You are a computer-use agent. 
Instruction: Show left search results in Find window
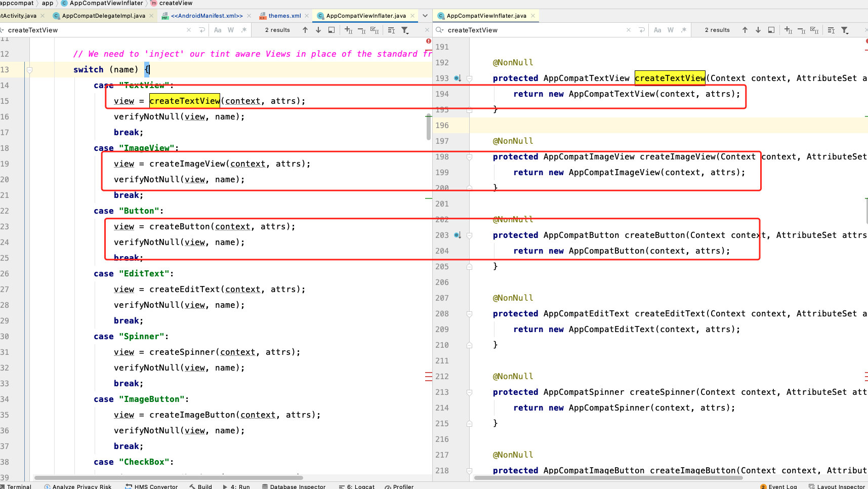pyautogui.click(x=332, y=30)
